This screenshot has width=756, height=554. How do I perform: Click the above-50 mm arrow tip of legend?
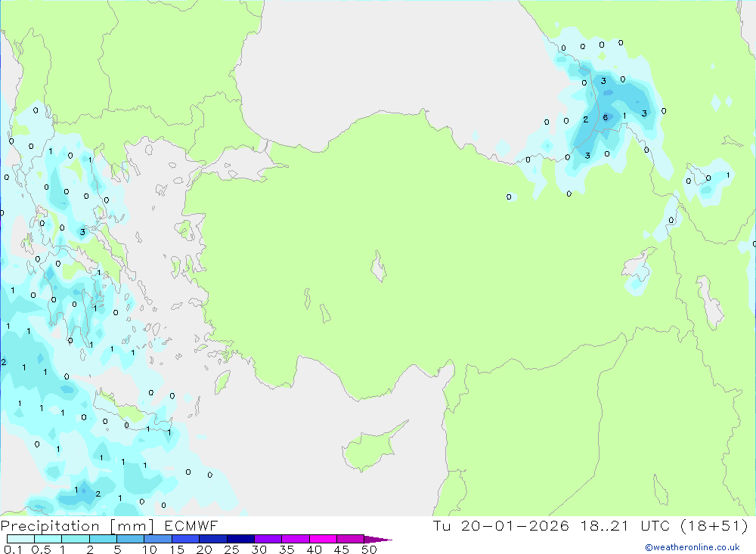tap(377, 540)
